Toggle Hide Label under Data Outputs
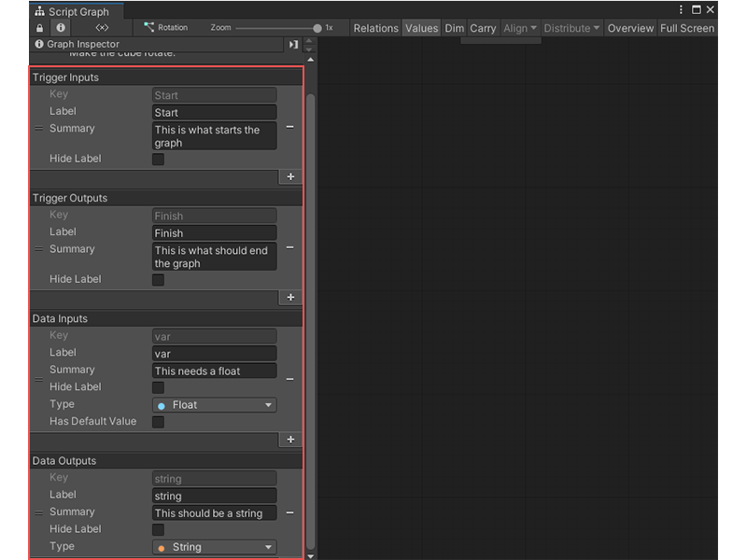The image size is (747, 560). [x=158, y=529]
